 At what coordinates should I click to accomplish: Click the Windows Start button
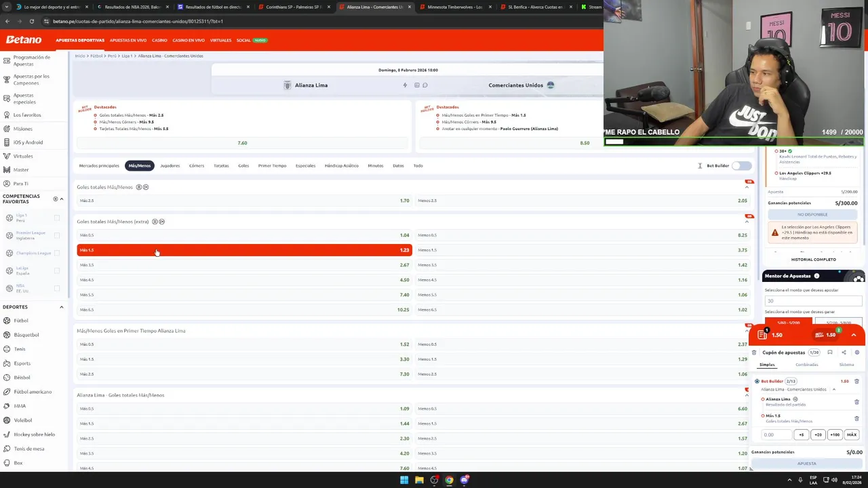tap(404, 480)
